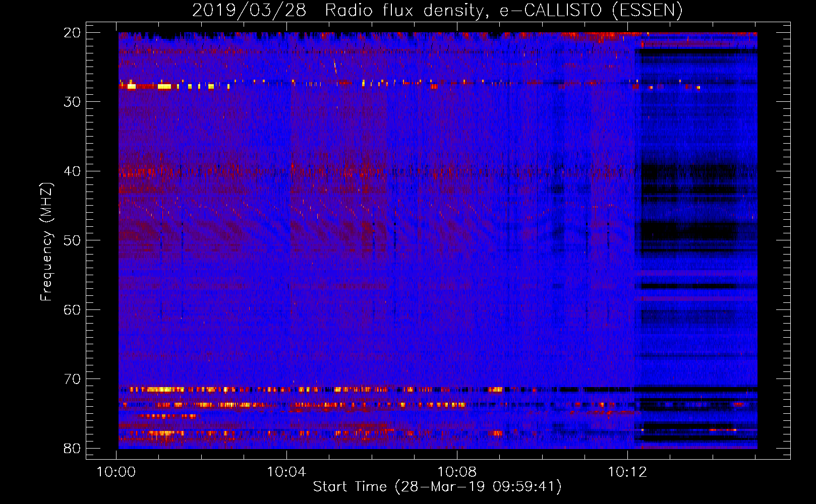Click the 10:04 time tick label

(x=286, y=472)
